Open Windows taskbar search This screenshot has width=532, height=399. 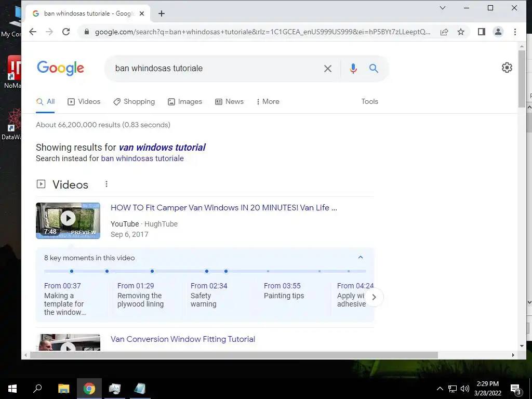coord(37,389)
